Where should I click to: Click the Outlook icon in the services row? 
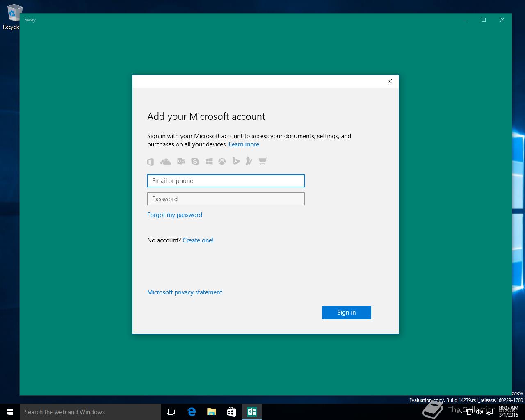(181, 162)
